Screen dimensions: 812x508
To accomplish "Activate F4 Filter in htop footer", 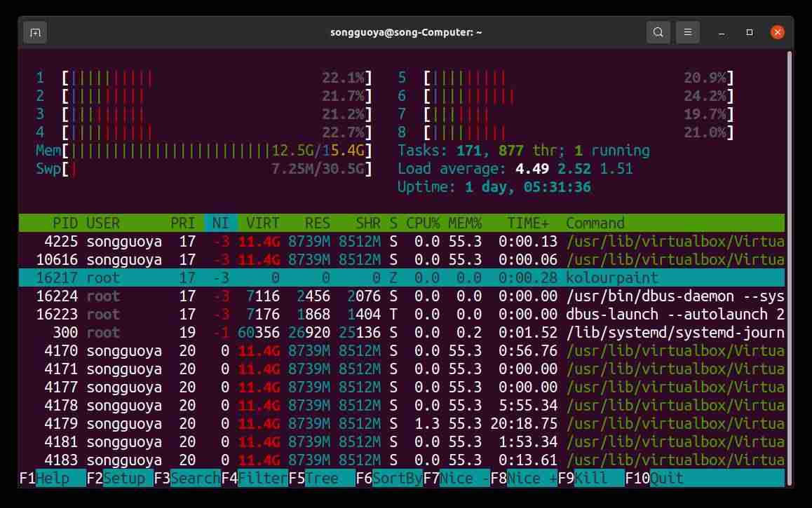I will [x=255, y=479].
